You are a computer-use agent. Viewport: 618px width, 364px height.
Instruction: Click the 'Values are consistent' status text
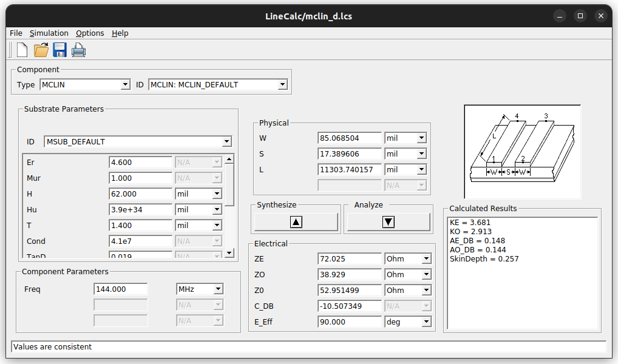[52, 346]
